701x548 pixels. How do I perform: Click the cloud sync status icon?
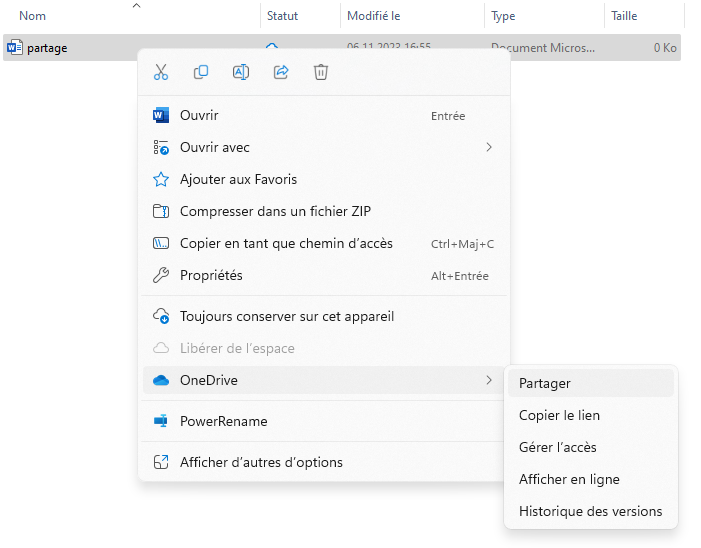point(271,47)
